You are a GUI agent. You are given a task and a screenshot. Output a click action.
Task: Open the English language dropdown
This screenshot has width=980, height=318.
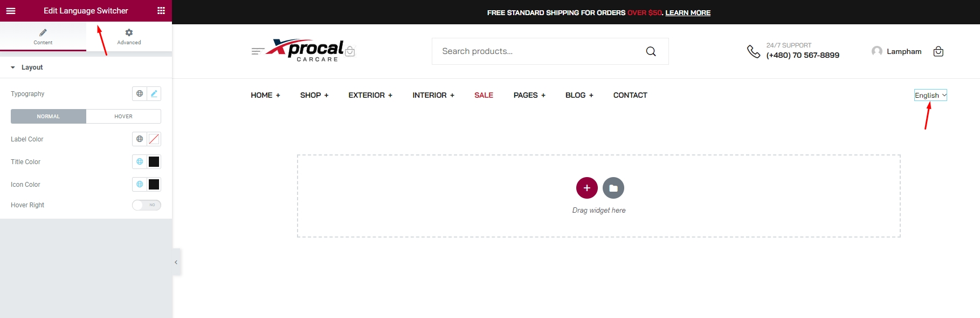tap(930, 95)
